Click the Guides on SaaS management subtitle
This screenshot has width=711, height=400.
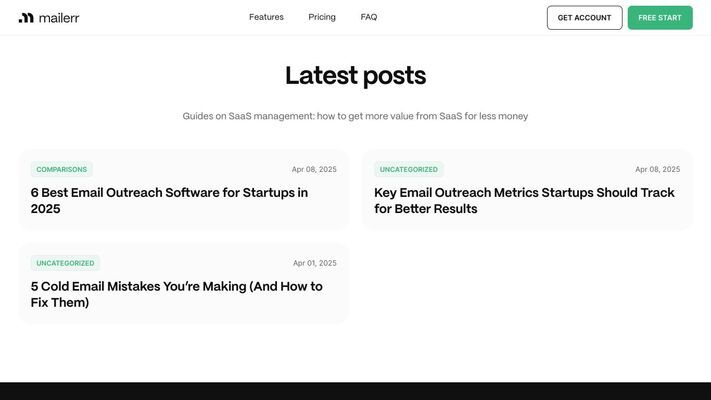356,116
